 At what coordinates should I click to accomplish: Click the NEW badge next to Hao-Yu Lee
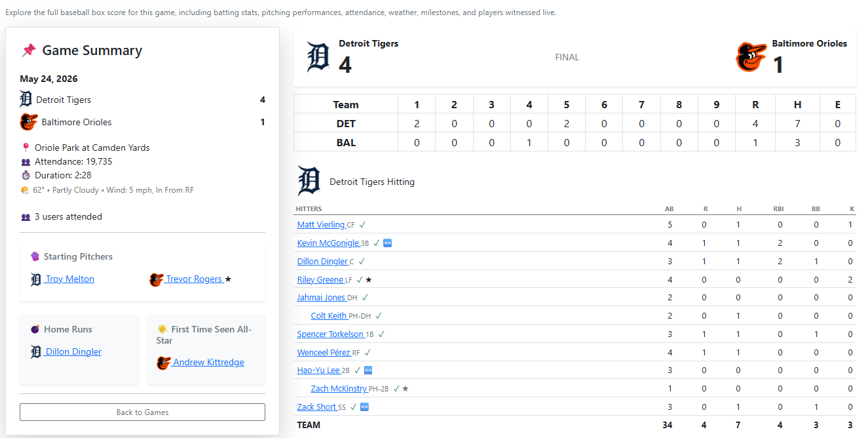(368, 370)
